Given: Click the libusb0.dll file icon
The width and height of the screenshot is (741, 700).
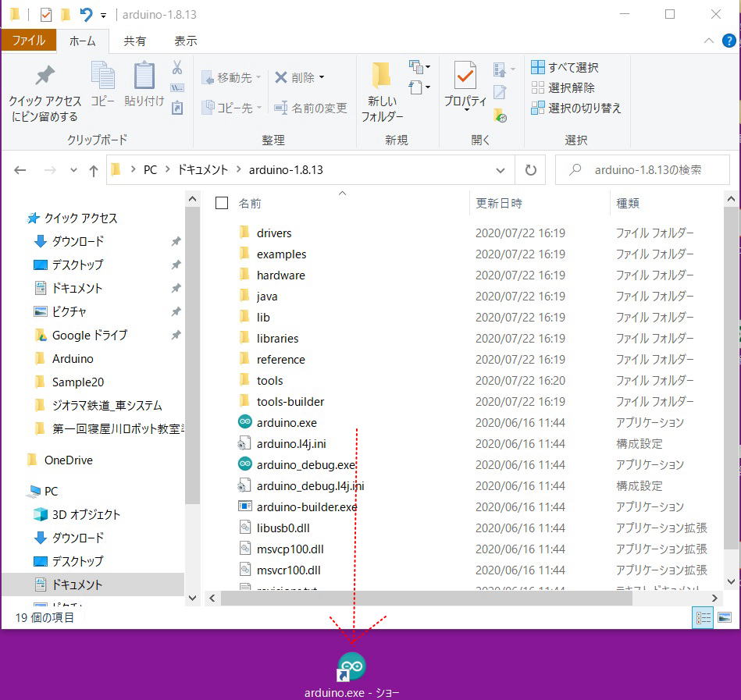Looking at the screenshot, I should (245, 527).
